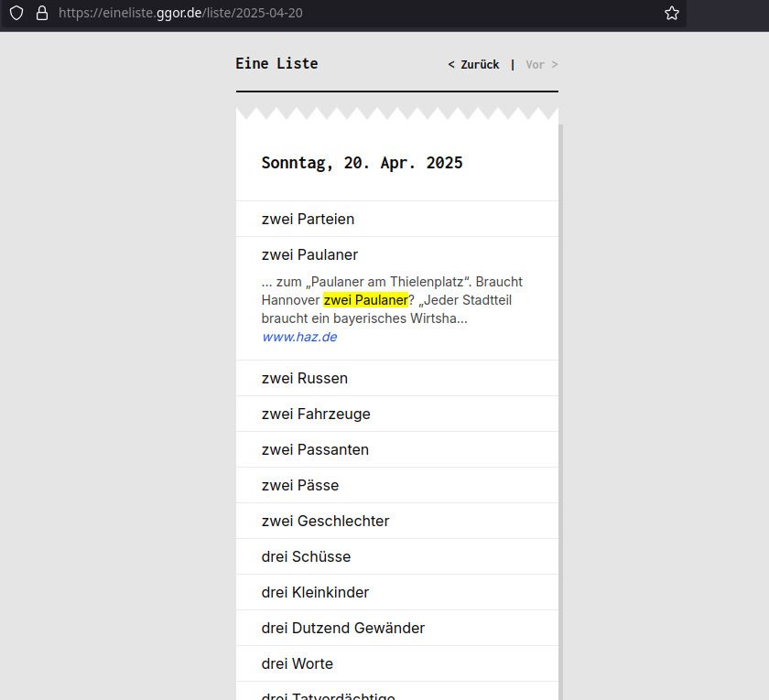Select the 'zwei Fahrzeuge' list entry
Screen dimensions: 769x700
tap(397, 414)
